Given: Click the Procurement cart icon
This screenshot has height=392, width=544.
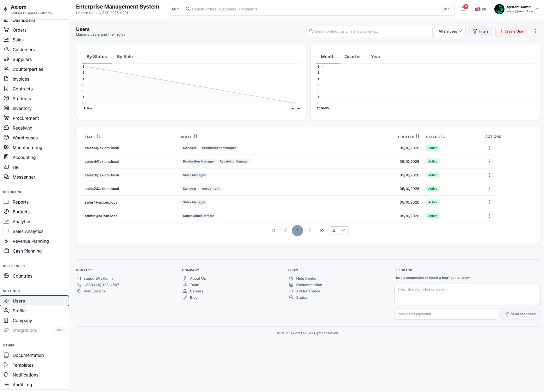Looking at the screenshot, I should pyautogui.click(x=6, y=118).
